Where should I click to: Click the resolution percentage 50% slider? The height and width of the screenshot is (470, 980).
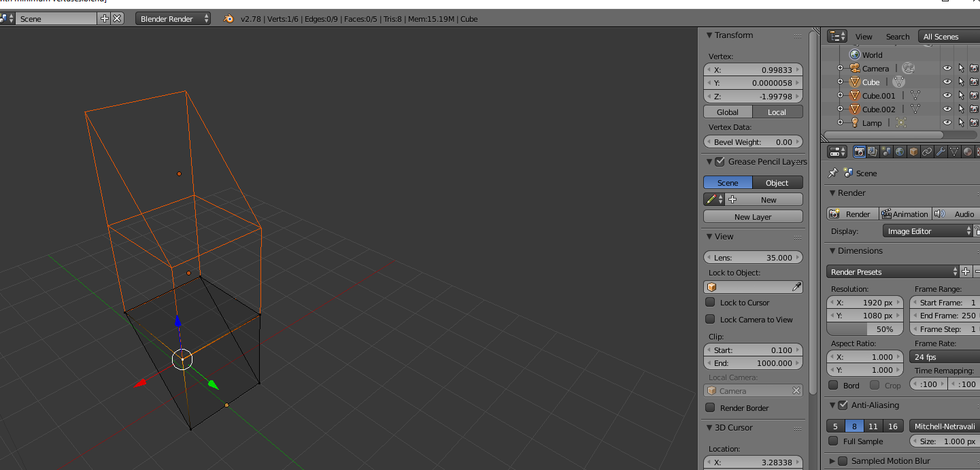tap(865, 329)
